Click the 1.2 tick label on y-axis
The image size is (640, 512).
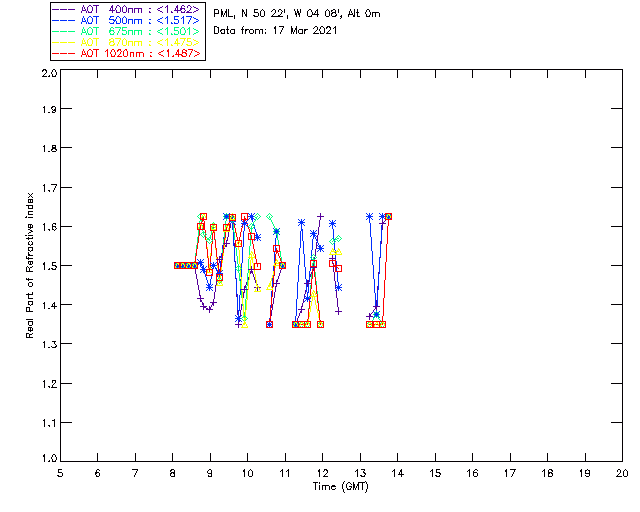[47, 384]
